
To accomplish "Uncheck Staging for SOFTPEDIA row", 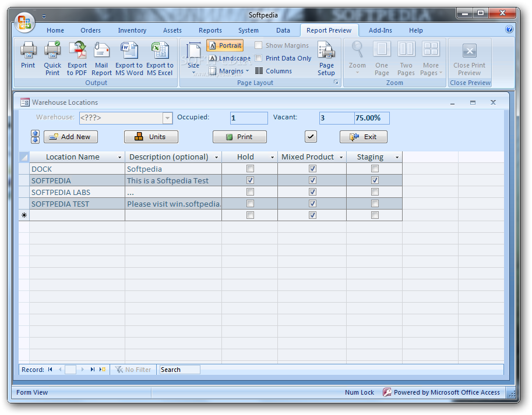I will pyautogui.click(x=375, y=180).
